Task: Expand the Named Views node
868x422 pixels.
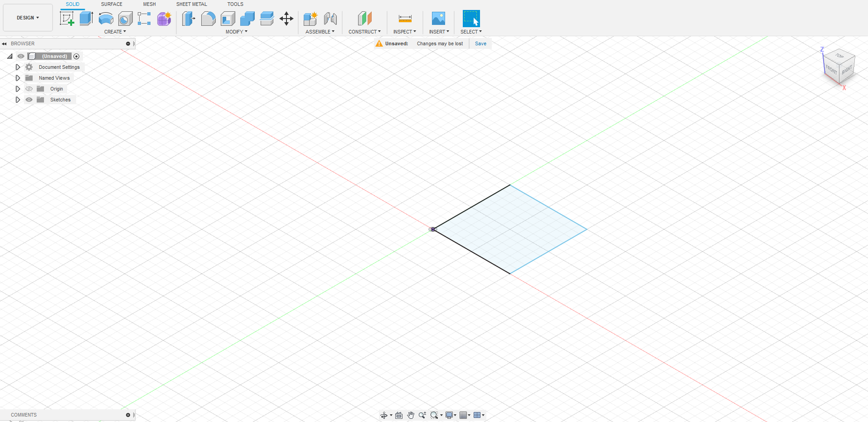Action: coord(18,78)
